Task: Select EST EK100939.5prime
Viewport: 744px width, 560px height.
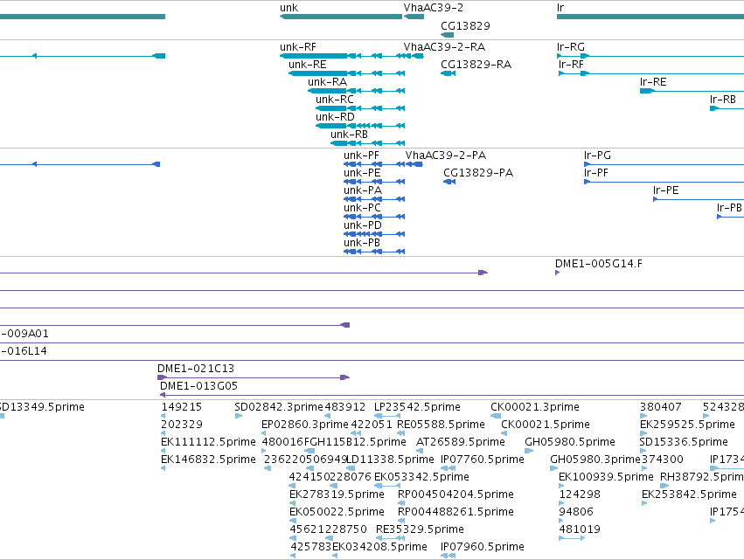Action: point(561,486)
